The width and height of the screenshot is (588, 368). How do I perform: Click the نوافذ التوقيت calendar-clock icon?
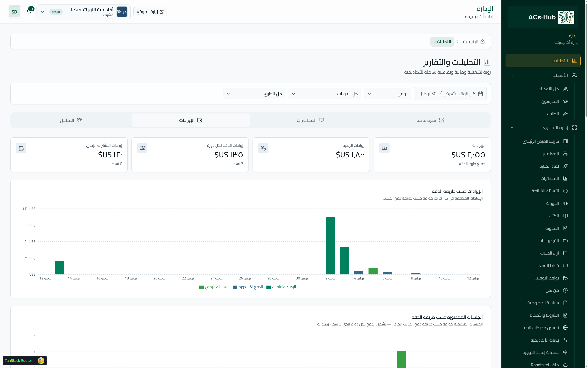point(565,278)
